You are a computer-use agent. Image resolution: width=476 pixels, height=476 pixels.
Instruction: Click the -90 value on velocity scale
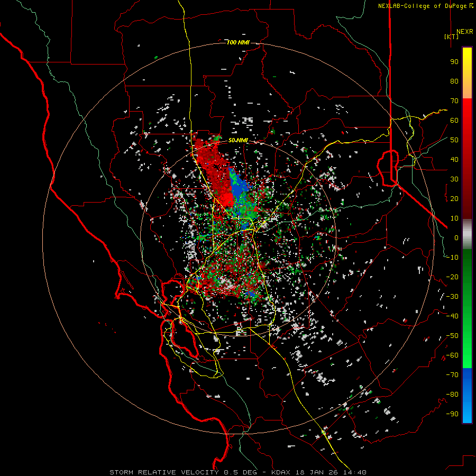pyautogui.click(x=452, y=414)
